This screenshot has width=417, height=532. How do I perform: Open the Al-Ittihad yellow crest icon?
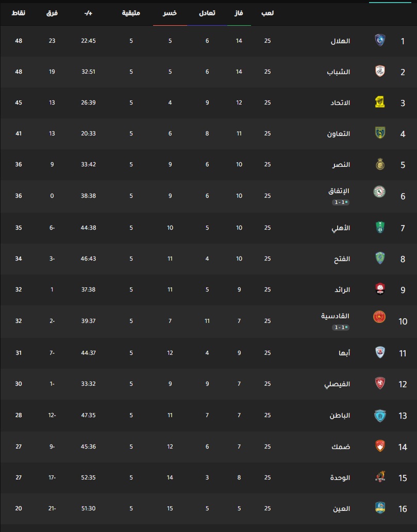pyautogui.click(x=380, y=102)
